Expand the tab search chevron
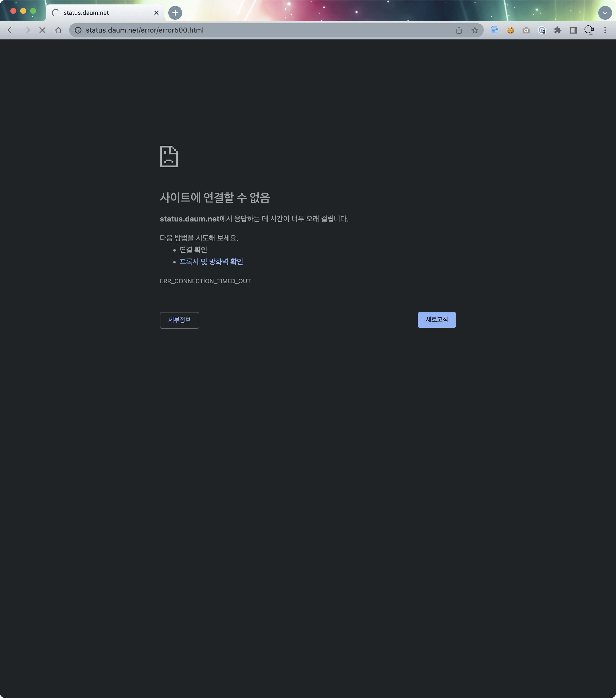This screenshot has height=698, width=616. [x=605, y=13]
